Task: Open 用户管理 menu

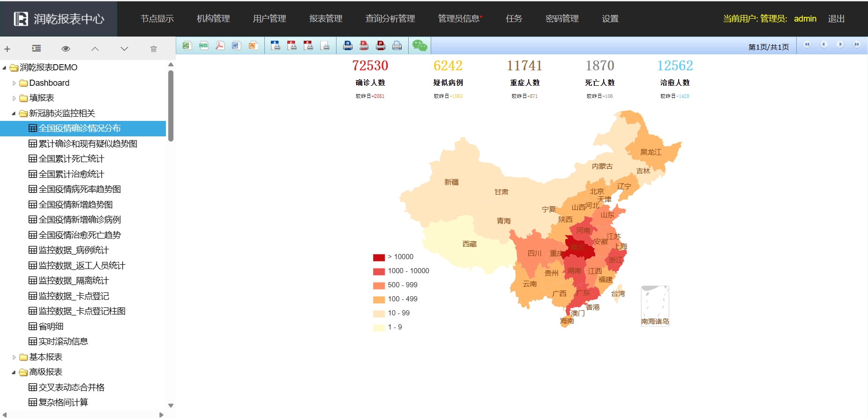Action: [x=269, y=19]
